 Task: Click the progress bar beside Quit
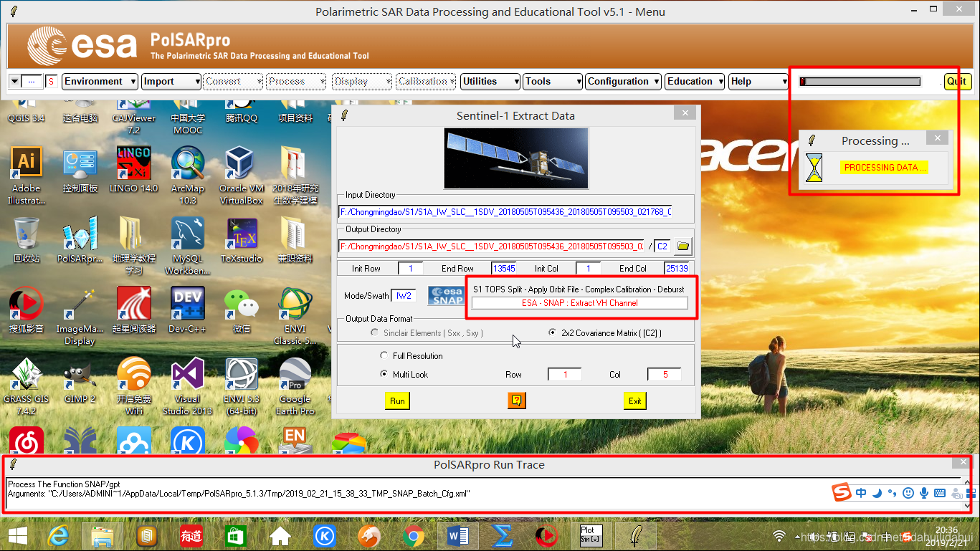860,82
